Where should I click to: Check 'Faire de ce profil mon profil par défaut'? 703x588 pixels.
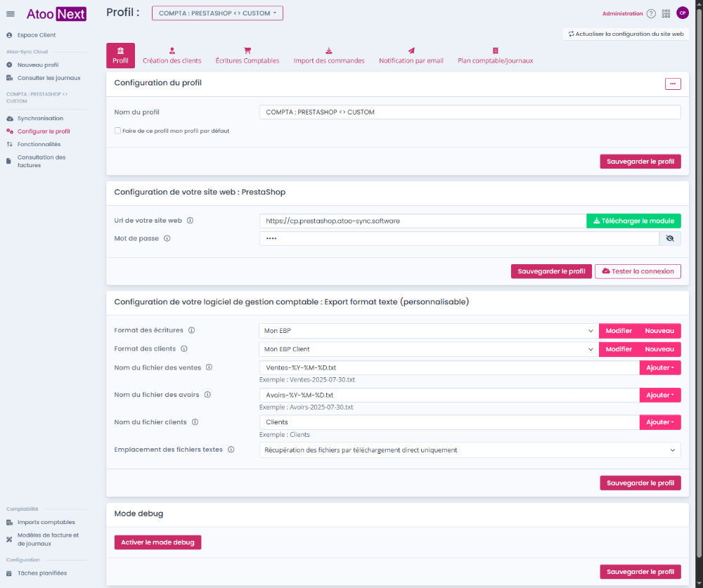(x=117, y=131)
